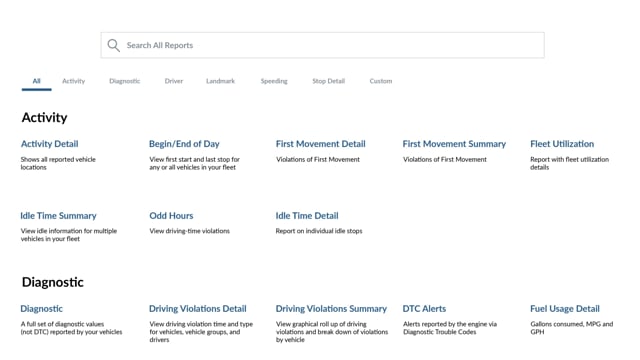Switch to the Activity tab

[73, 81]
